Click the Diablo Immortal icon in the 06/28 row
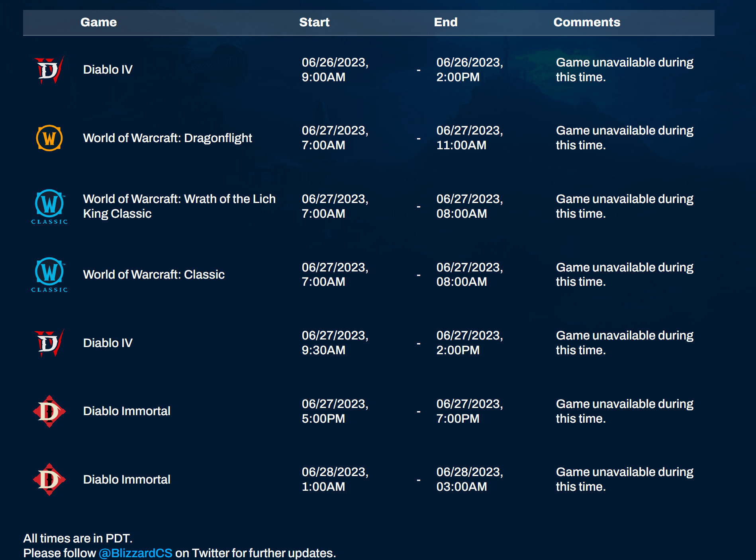Viewport: 756px width, 560px height. pyautogui.click(x=49, y=479)
